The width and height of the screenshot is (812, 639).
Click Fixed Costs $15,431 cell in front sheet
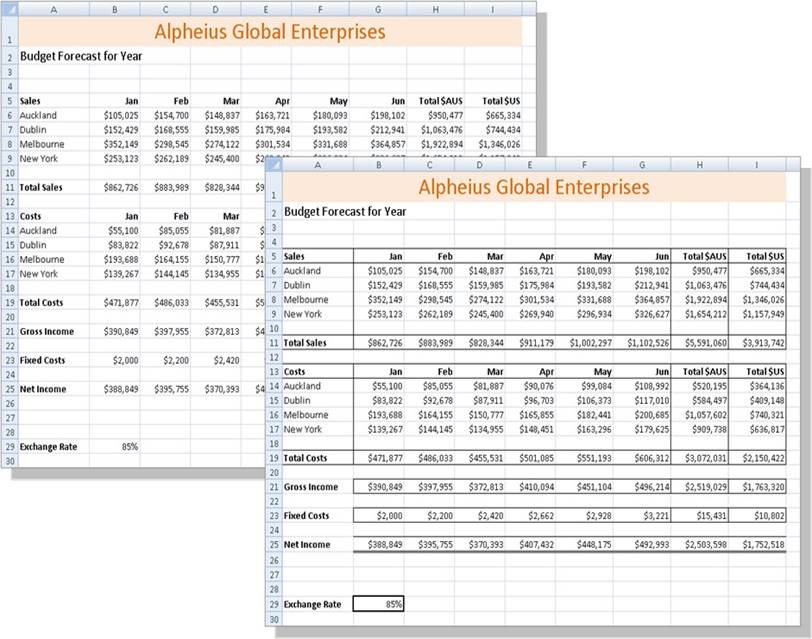[699, 516]
